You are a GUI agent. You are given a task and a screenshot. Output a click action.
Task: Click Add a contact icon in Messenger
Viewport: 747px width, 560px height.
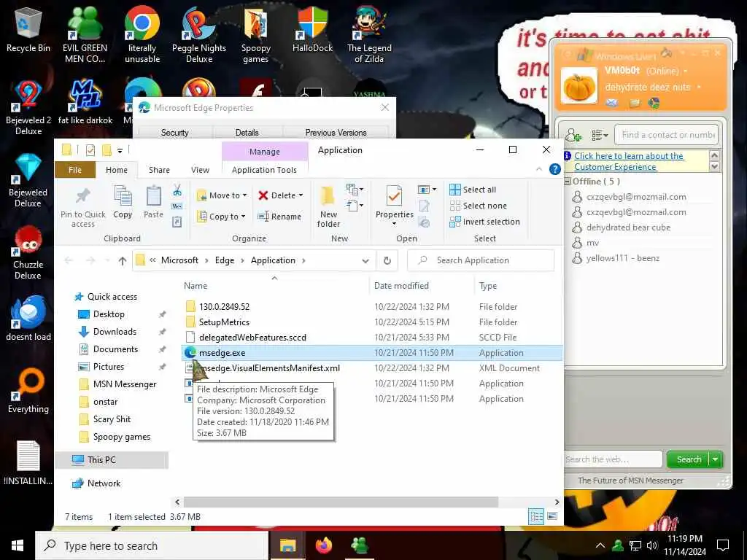(573, 135)
